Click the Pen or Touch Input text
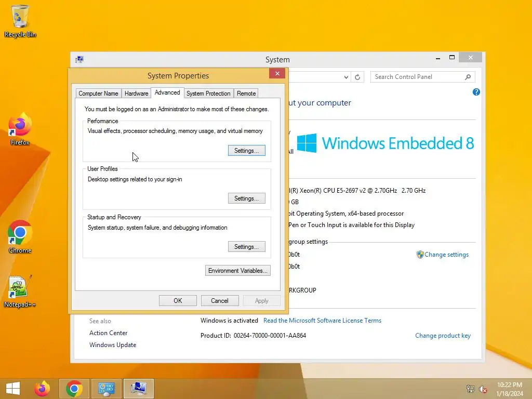The width and height of the screenshot is (532, 399). [x=352, y=225]
